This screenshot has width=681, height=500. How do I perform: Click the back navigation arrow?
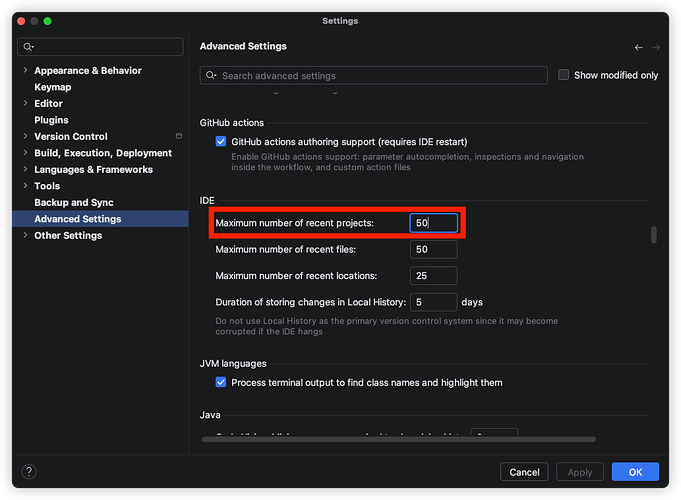point(639,47)
